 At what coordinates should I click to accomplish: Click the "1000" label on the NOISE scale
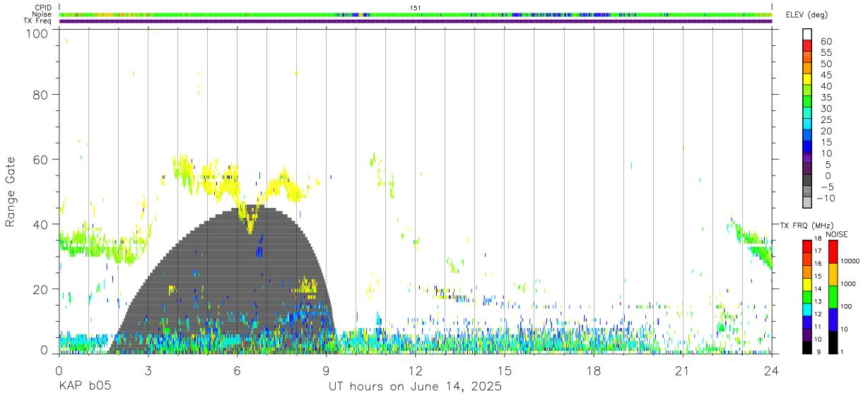click(848, 284)
